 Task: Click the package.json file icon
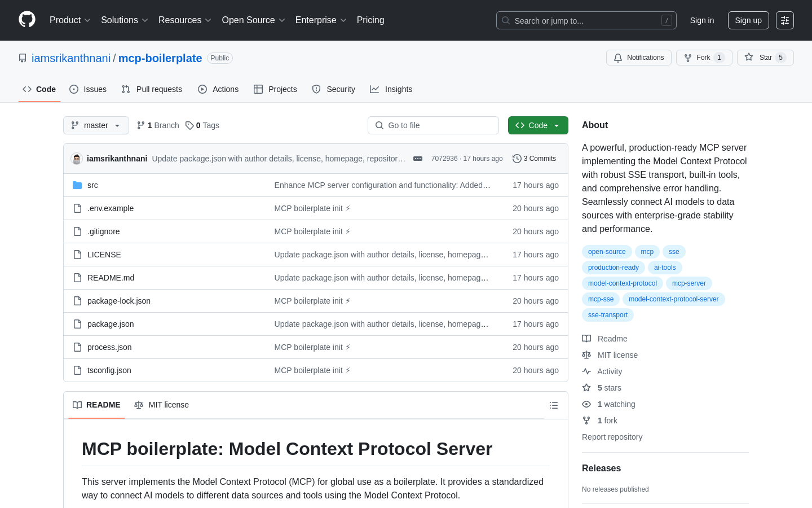tap(77, 324)
